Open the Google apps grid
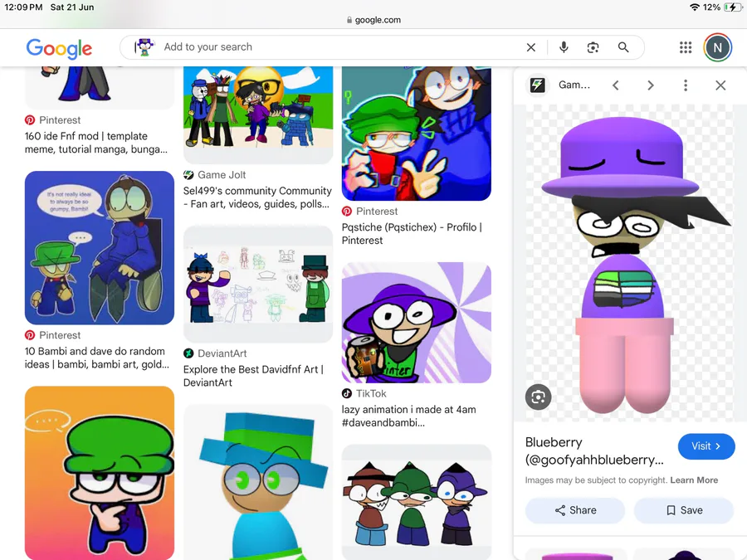747x560 pixels. 685,47
